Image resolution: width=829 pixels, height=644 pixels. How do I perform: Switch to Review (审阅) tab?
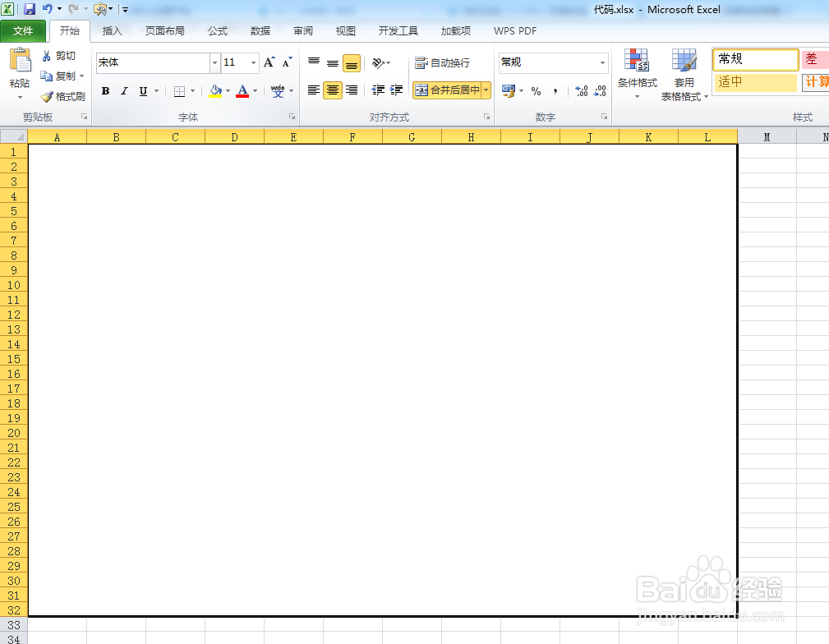303,31
